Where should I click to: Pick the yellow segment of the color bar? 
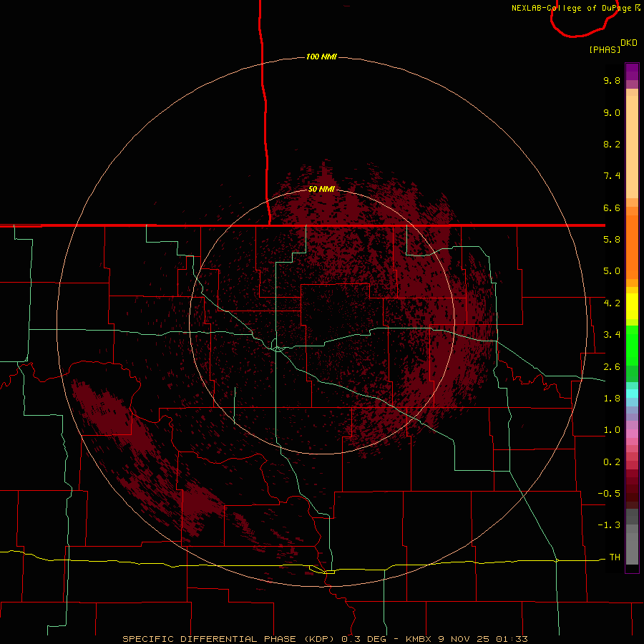click(x=632, y=306)
